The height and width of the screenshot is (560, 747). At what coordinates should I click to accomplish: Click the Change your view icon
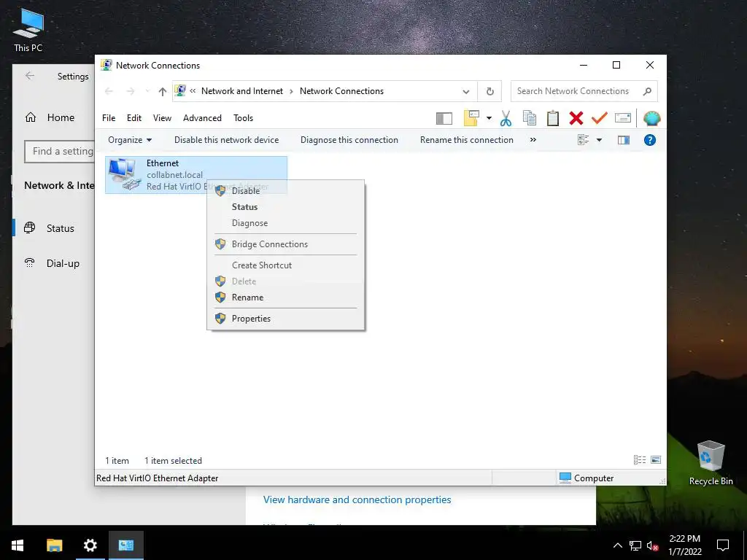(x=584, y=140)
